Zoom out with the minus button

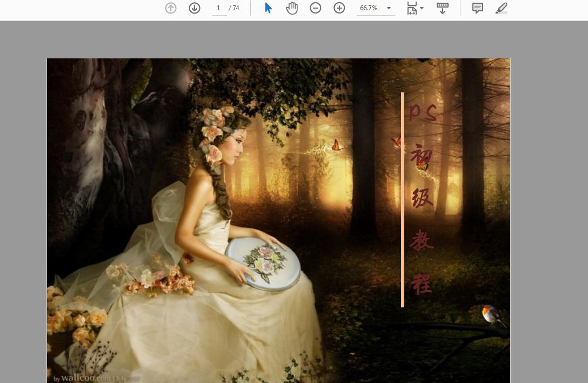(316, 8)
